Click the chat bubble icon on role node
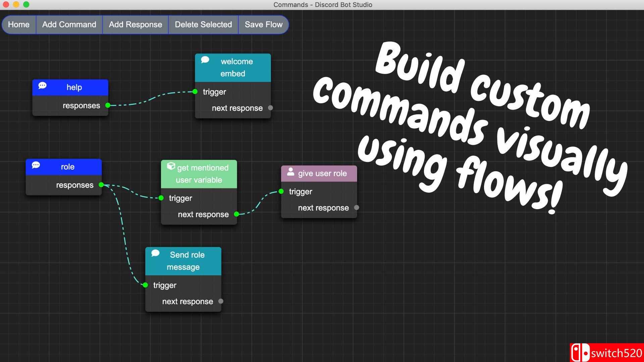Screen dimensions: 644x362 (36, 165)
